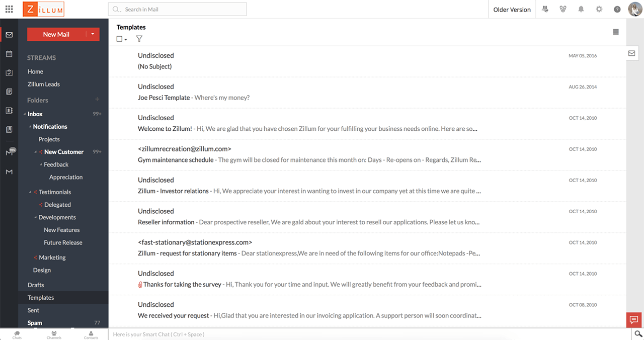The image size is (644, 340).
Task: Open the apps grid launcher icon
Action: pyautogui.click(x=9, y=9)
